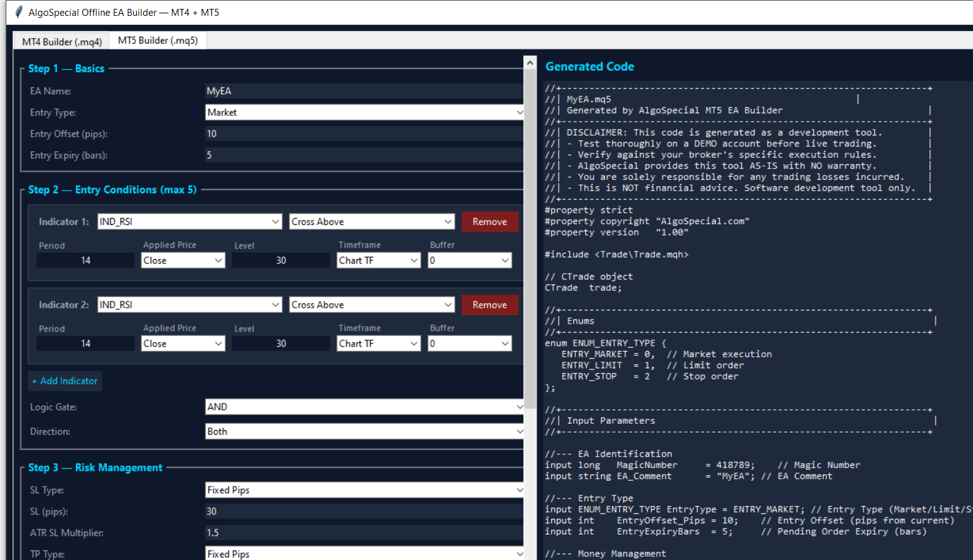
Task: Open Indicator 2 Timeframe dropdown
Action: (378, 343)
